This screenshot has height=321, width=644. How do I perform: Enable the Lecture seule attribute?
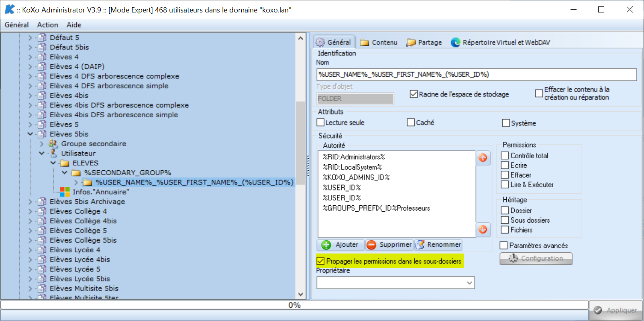(x=321, y=123)
